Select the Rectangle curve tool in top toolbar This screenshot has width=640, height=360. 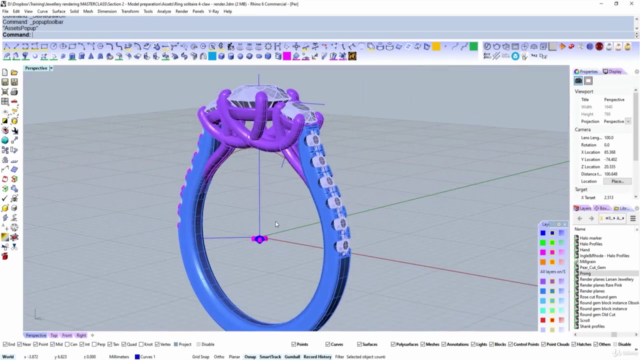pyautogui.click(x=44, y=46)
